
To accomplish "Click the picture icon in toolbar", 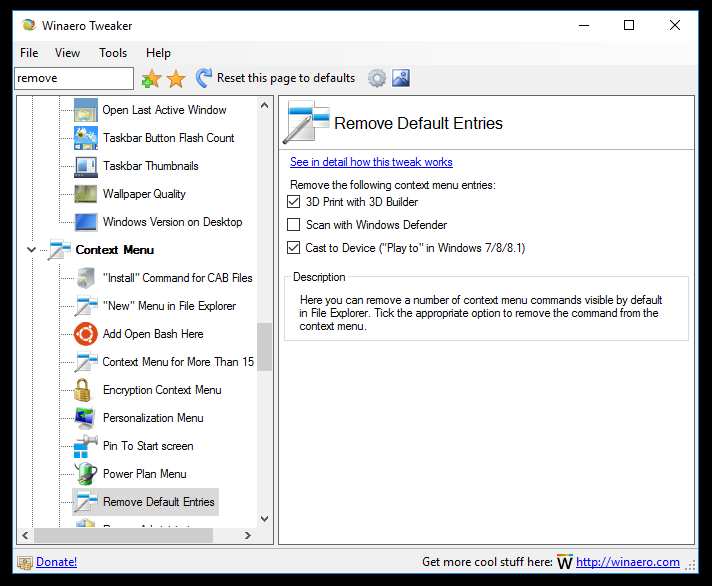I will (x=401, y=78).
